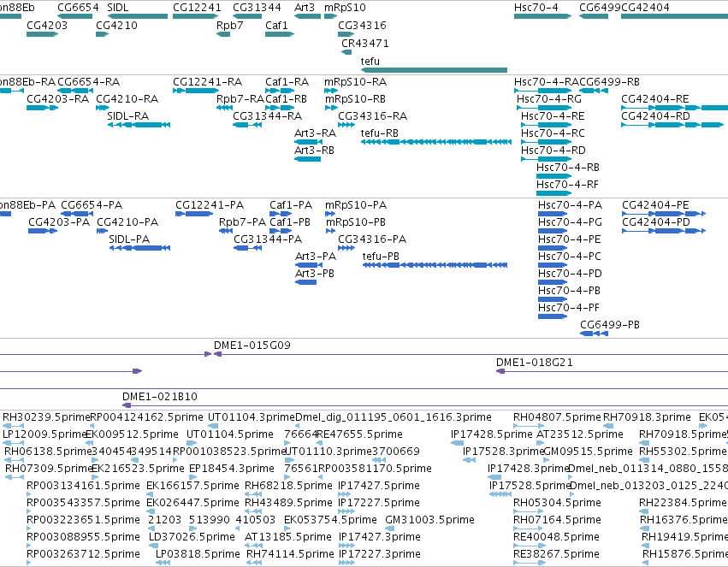Click the long tefu gene bar

(434, 70)
